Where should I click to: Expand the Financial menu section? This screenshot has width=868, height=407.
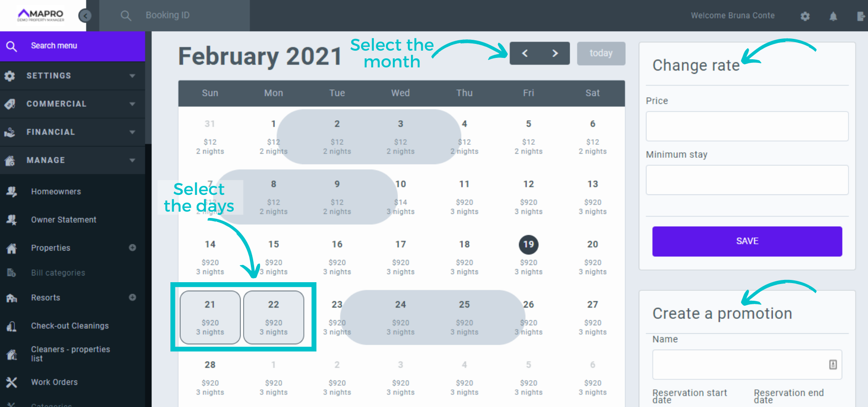pyautogui.click(x=72, y=132)
